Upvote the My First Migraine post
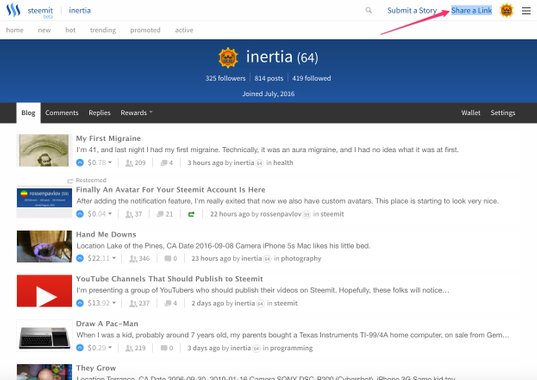The image size is (537, 380). point(80,163)
